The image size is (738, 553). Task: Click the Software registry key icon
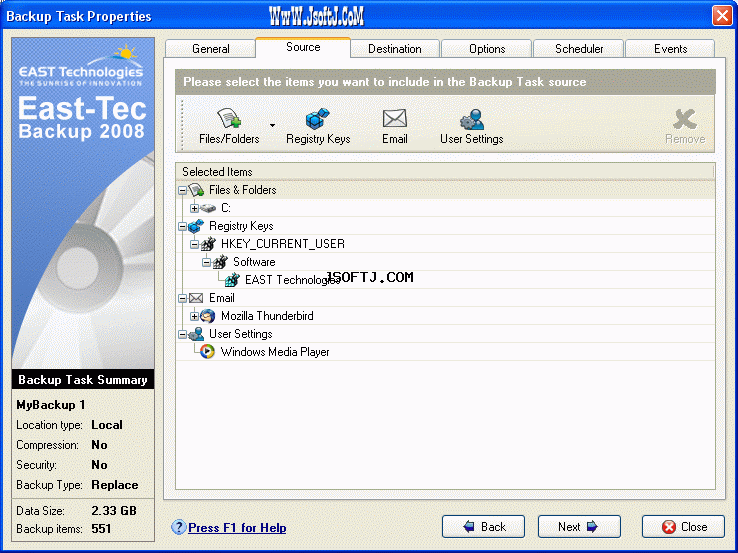pyautogui.click(x=220, y=262)
